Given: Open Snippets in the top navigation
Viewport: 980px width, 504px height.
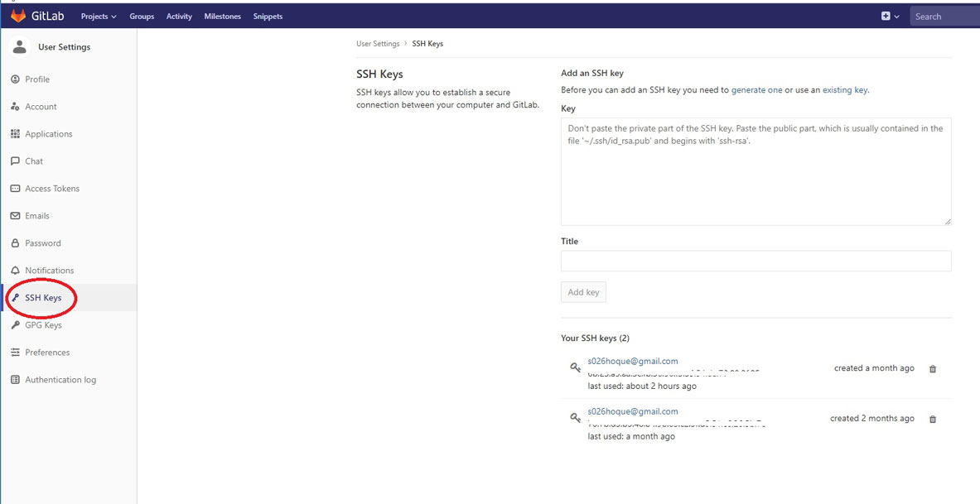Looking at the screenshot, I should point(268,17).
